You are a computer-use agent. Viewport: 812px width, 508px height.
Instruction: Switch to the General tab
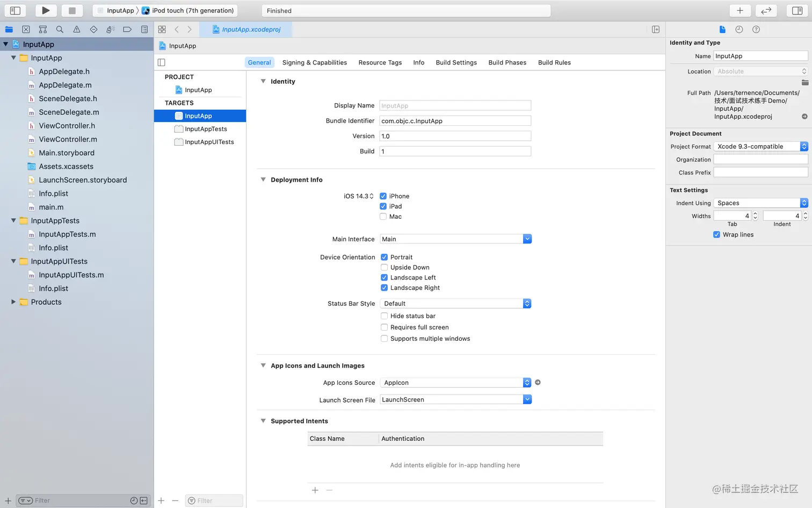click(x=259, y=62)
